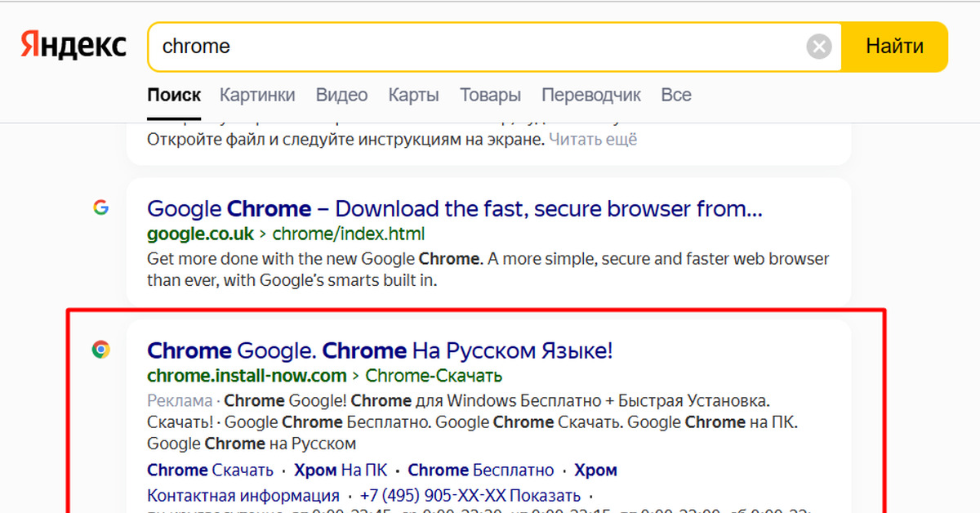
Task: Switch to the Картинки tab
Action: click(257, 95)
